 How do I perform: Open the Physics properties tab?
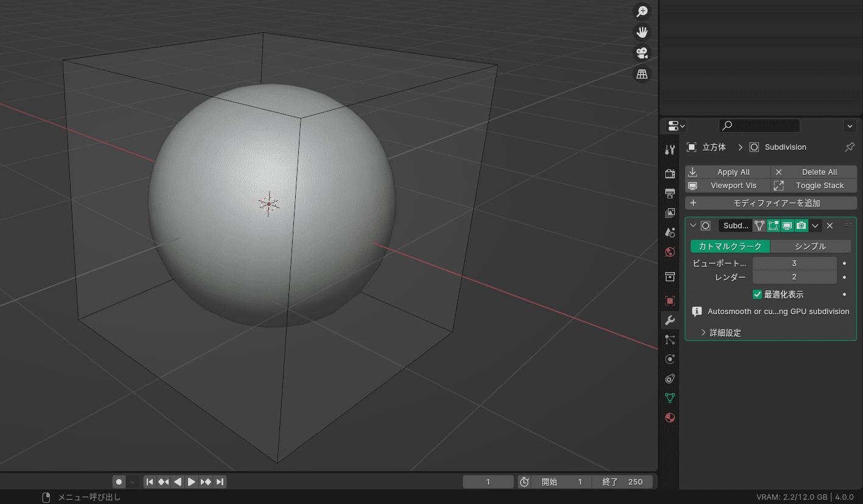(x=670, y=359)
